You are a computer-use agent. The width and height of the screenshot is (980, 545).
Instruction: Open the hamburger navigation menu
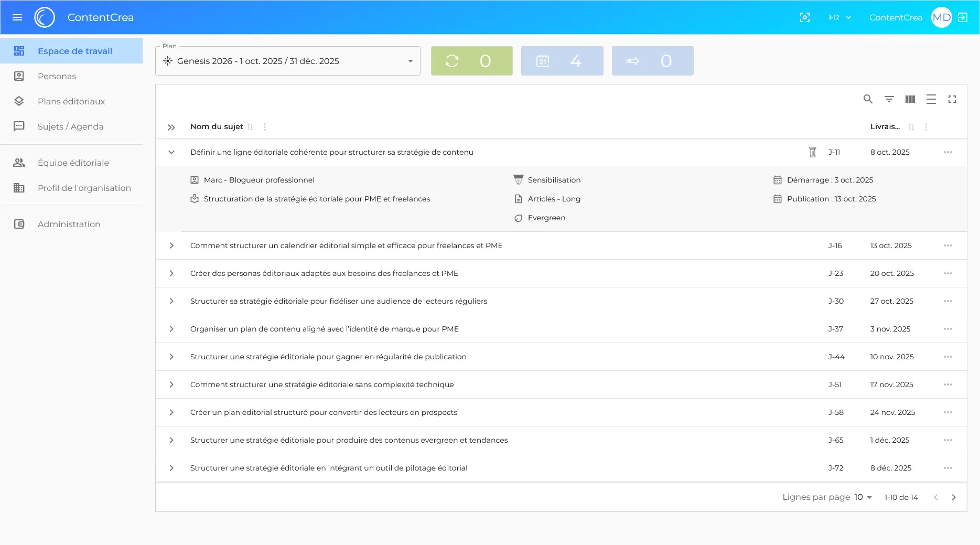coord(17,17)
